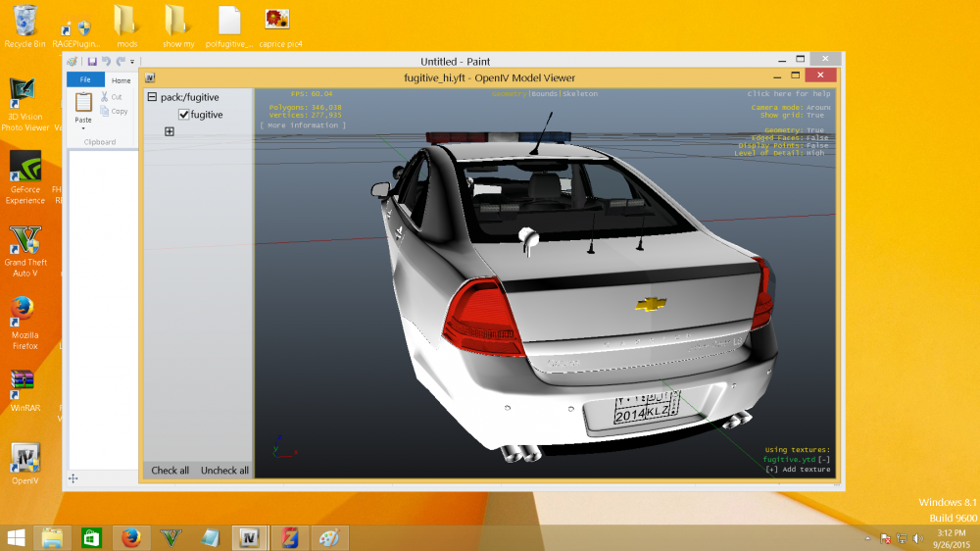The height and width of the screenshot is (551, 980).
Task: Click the Polygons count readout
Action: point(305,108)
